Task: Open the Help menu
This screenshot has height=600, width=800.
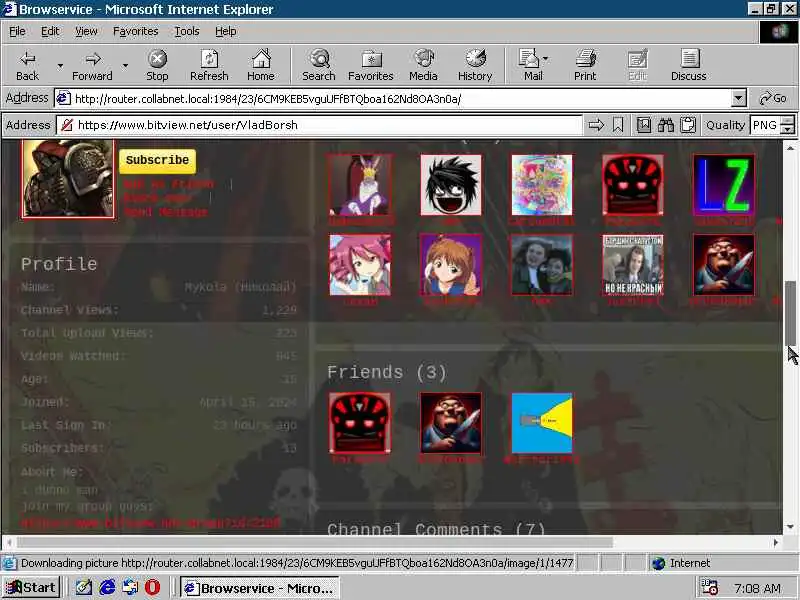Action: click(226, 32)
